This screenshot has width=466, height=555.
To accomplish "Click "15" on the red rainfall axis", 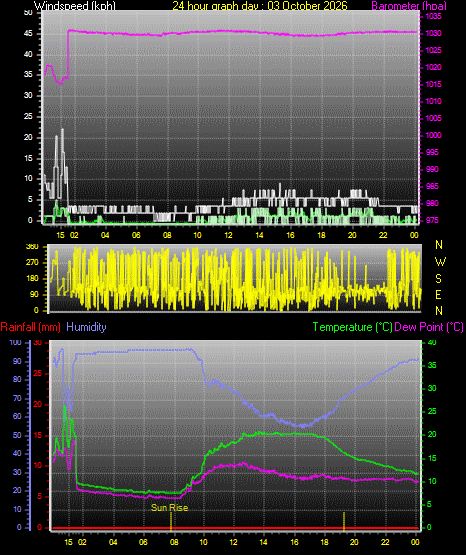I will coord(38,435).
